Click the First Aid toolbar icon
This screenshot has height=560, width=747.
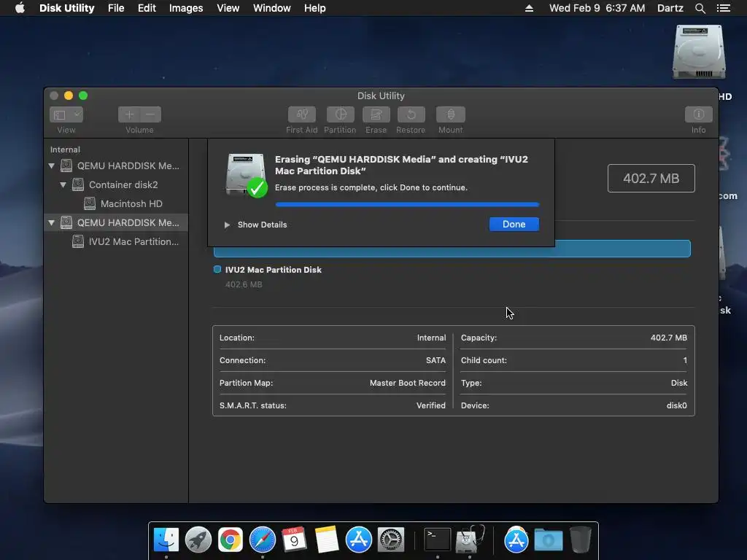(301, 114)
